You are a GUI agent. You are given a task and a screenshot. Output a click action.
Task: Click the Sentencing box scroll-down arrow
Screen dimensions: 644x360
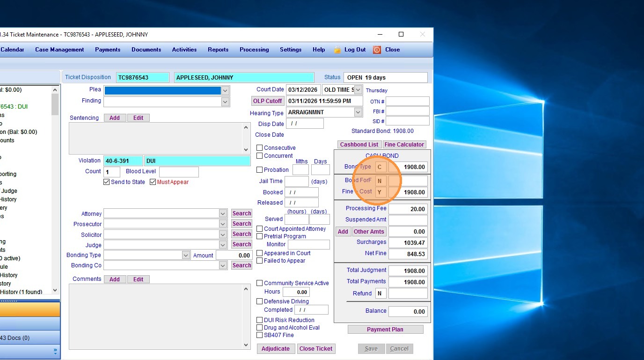[246, 150]
